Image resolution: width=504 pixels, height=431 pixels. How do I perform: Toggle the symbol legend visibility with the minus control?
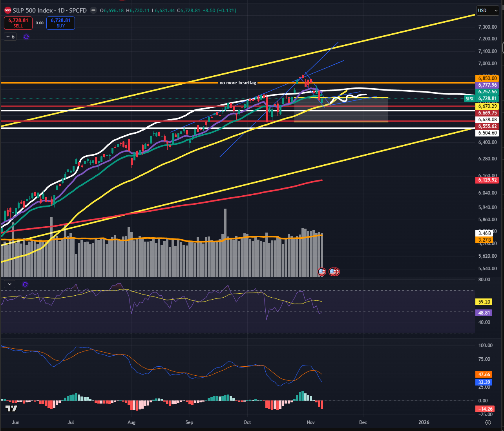[x=93, y=11]
